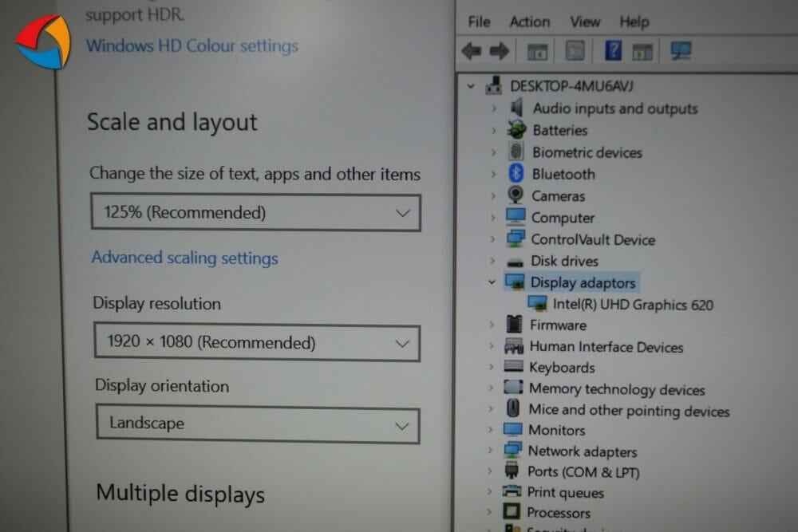Viewport: 798px width, 532px height.
Task: Select the Cameras label
Action: tap(559, 196)
